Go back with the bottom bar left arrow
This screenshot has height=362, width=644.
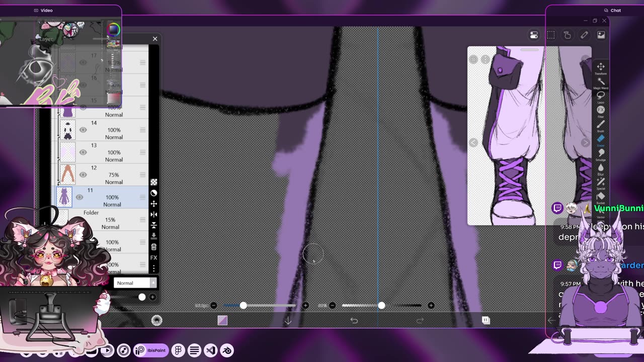551,320
